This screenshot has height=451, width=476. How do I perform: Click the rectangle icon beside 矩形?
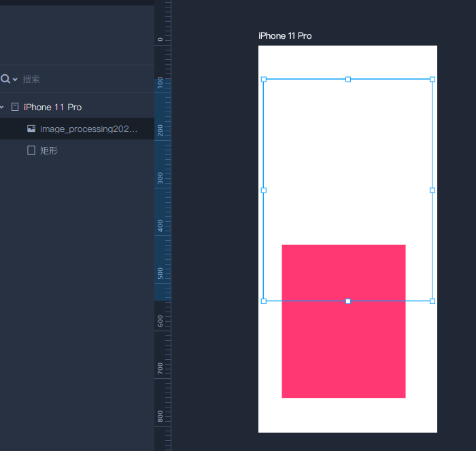click(x=31, y=150)
